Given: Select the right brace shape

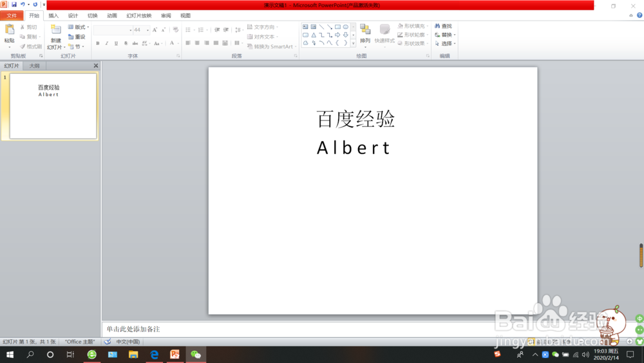Looking at the screenshot, I should click(345, 43).
